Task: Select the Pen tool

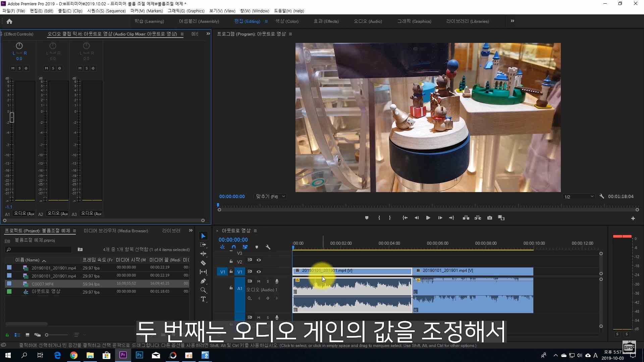Action: [x=203, y=281]
